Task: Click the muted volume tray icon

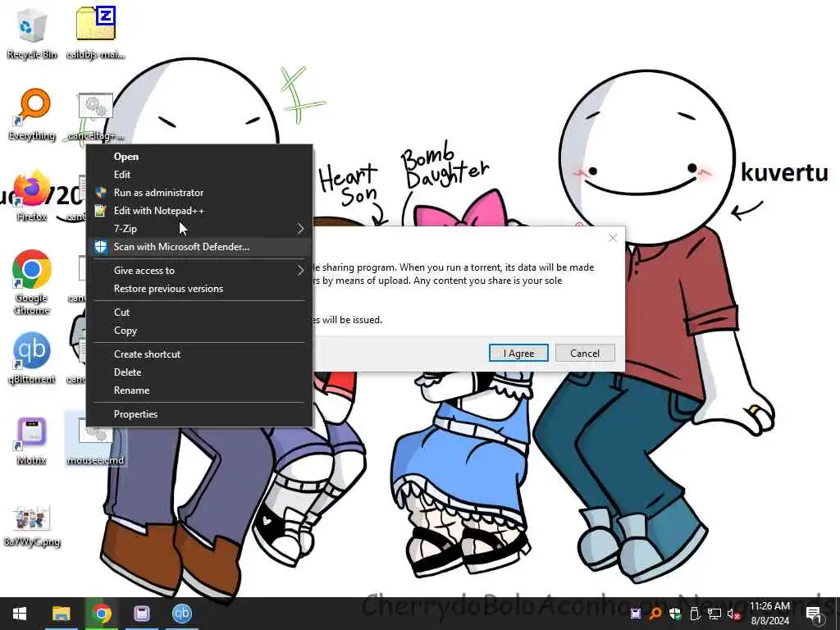Action: pos(734,614)
